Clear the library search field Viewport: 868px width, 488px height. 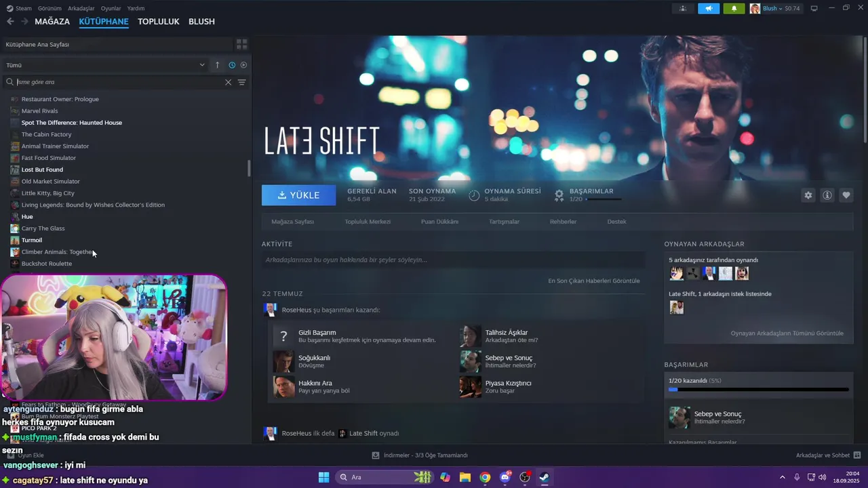(x=228, y=82)
